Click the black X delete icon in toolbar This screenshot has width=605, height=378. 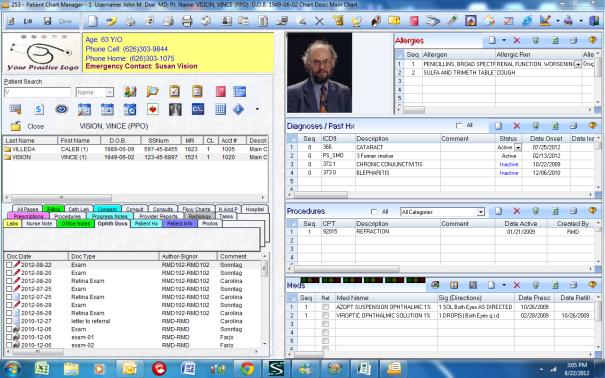[x=319, y=21]
